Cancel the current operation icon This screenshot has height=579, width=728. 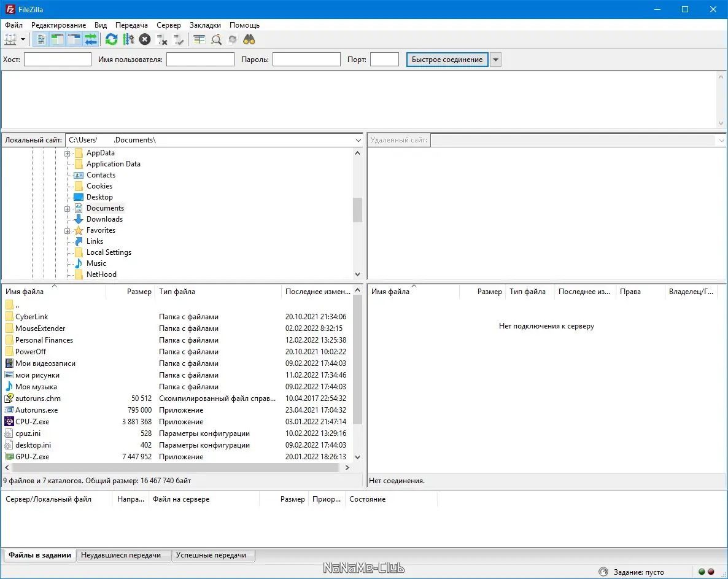[145, 40]
